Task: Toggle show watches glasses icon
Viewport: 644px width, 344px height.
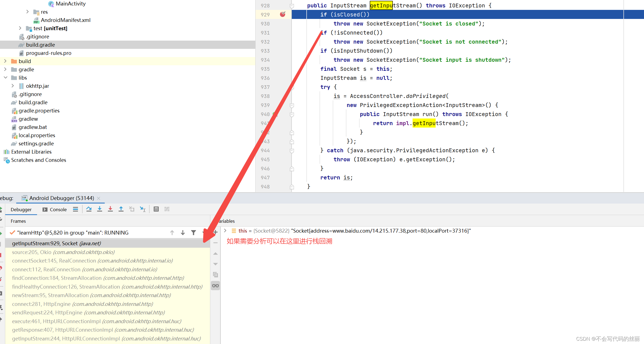Action: 215,286
